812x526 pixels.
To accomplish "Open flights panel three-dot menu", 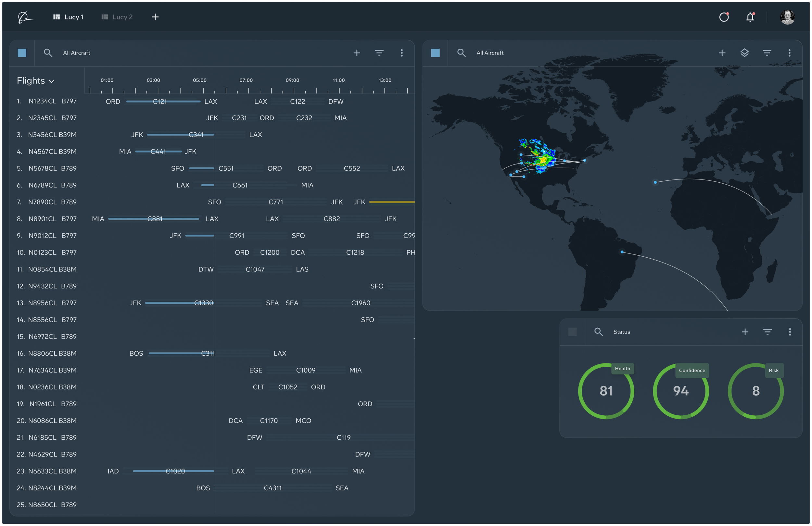I will tap(401, 53).
